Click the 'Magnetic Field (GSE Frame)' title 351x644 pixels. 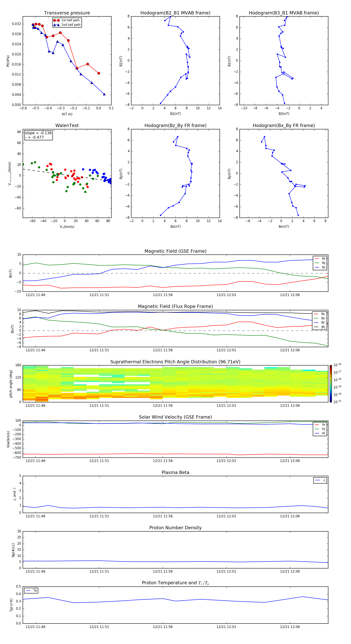(175, 251)
